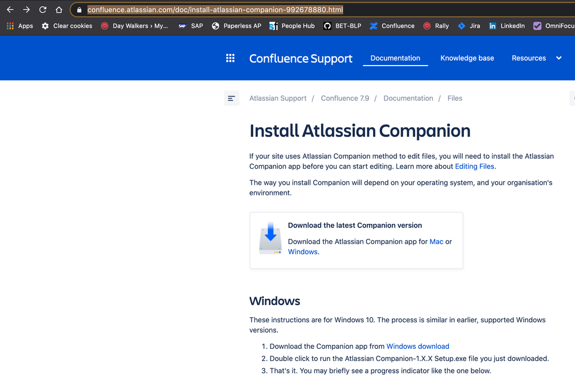This screenshot has width=575, height=392.
Task: Click the Windows section heading
Action: click(275, 301)
